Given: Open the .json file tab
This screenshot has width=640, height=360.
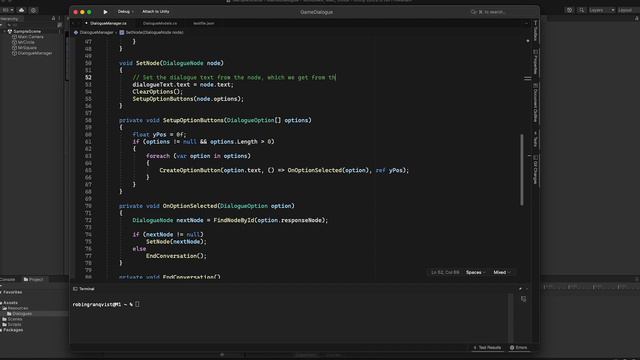Looking at the screenshot, I should coord(204,23).
